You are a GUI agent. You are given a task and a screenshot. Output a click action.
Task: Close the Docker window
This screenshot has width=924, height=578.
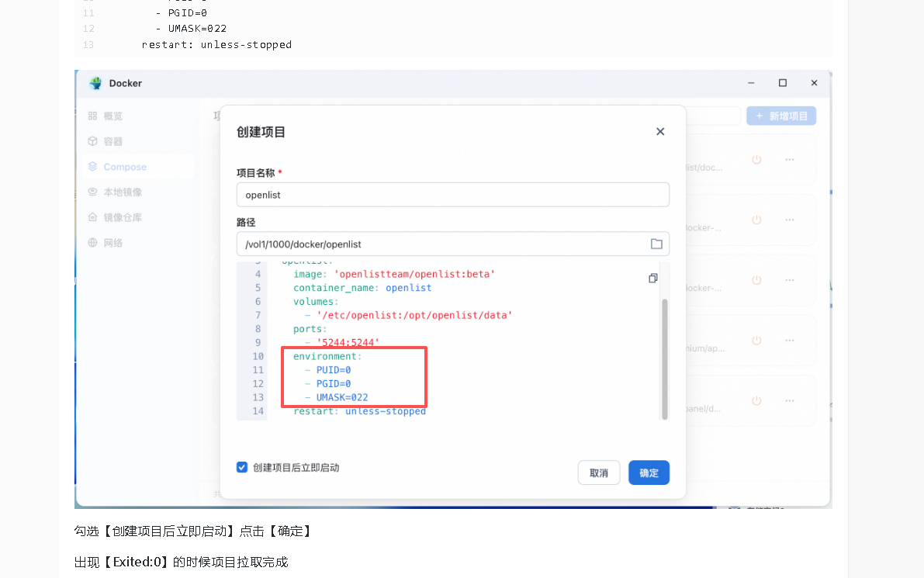click(x=814, y=83)
